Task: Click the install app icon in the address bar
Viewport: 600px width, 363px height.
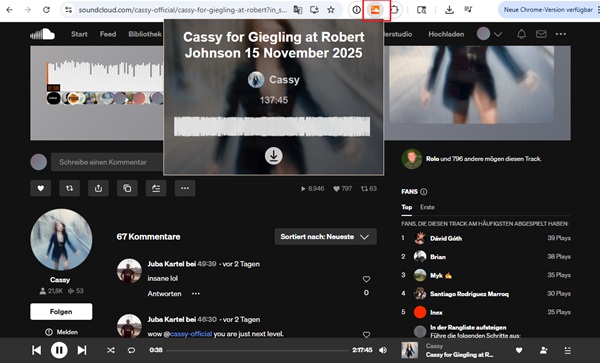Action: 314,10
